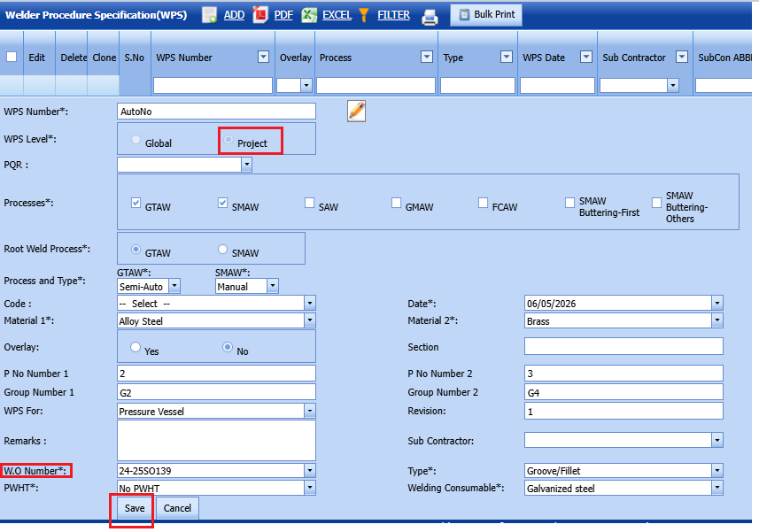The height and width of the screenshot is (532, 759).
Task: Open Sub Contractor column filter menu
Action: point(682,57)
